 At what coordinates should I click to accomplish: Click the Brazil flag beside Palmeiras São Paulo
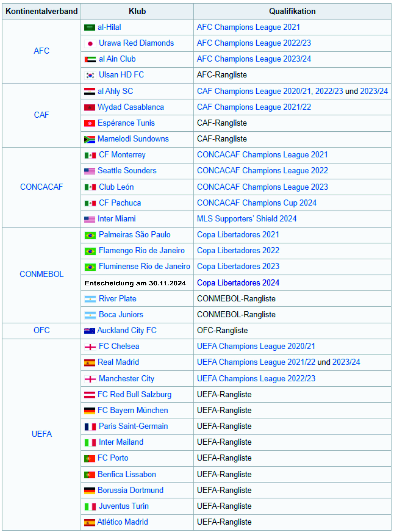(x=90, y=235)
